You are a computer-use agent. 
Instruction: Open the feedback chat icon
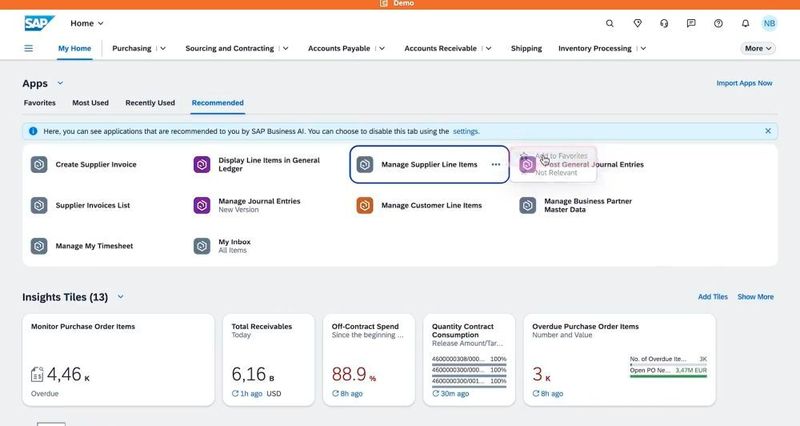[x=691, y=23]
